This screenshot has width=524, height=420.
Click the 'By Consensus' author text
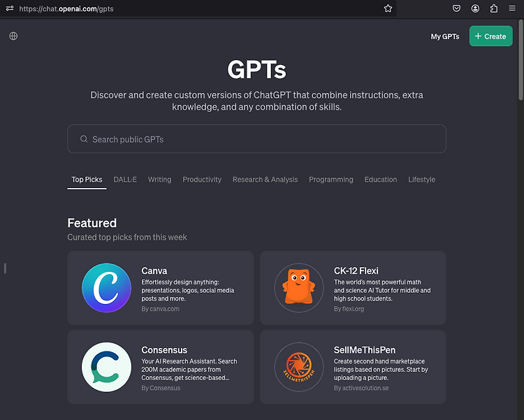pos(161,388)
